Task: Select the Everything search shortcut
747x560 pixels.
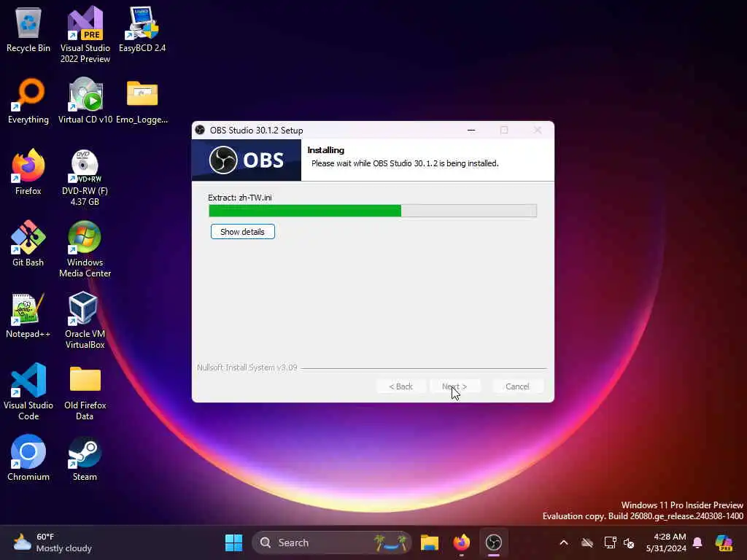Action: coord(28,101)
